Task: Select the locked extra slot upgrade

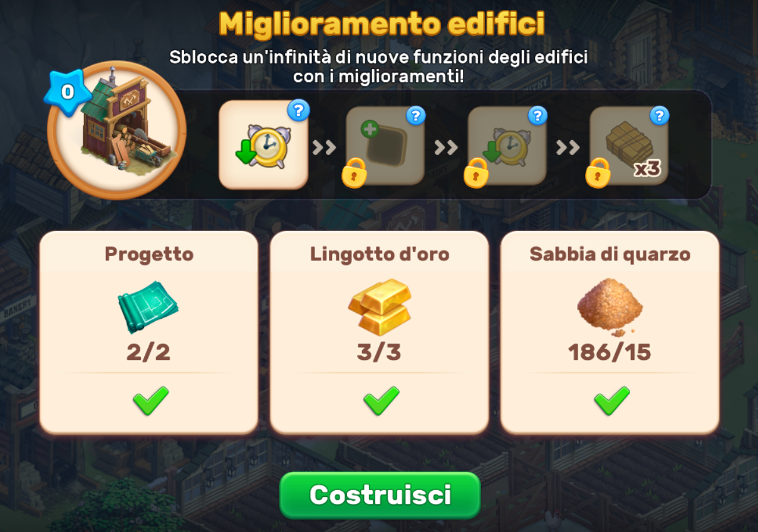Action: pyautogui.click(x=385, y=145)
